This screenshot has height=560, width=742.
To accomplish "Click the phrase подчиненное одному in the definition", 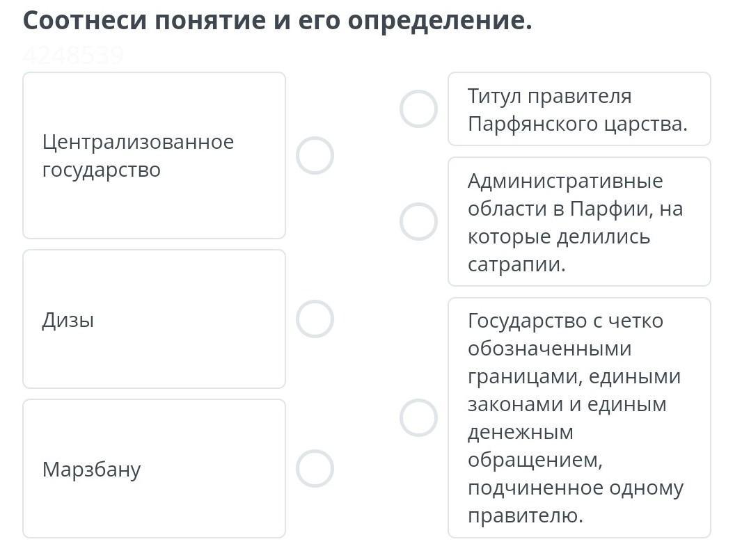I will coord(575,488).
